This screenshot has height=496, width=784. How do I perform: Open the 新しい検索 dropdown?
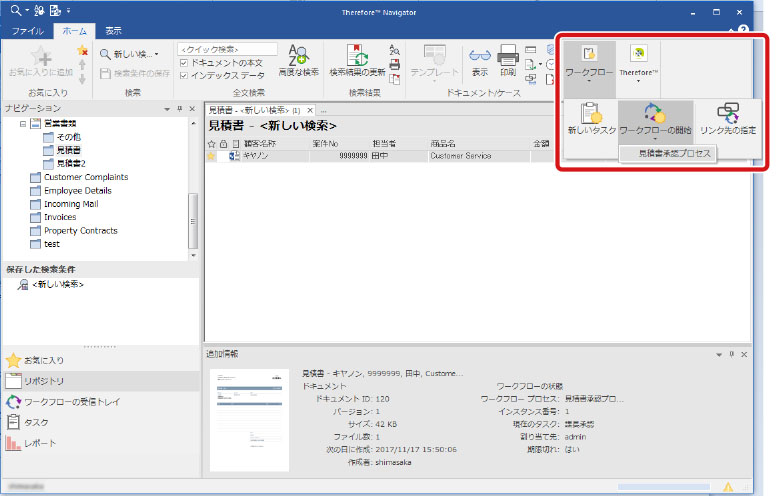130,54
